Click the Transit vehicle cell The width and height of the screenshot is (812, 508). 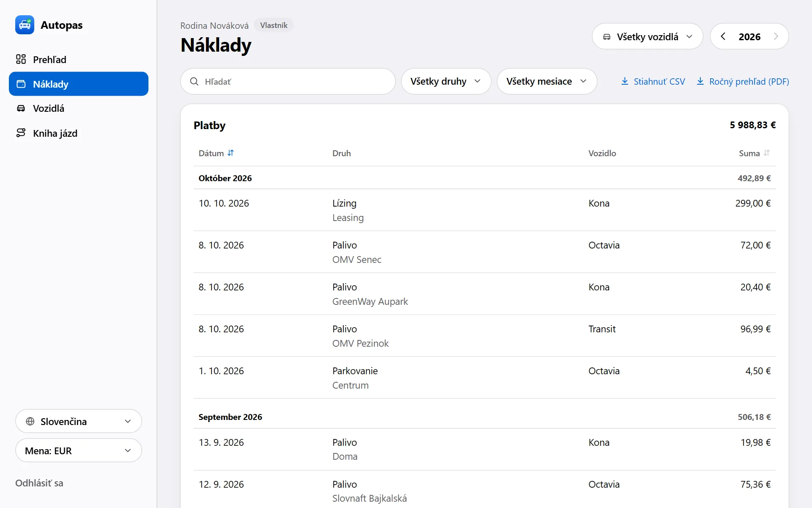tap(602, 329)
